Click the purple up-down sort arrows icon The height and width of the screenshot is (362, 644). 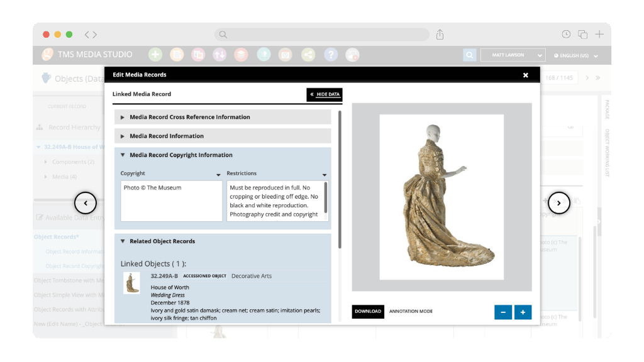[x=219, y=55]
